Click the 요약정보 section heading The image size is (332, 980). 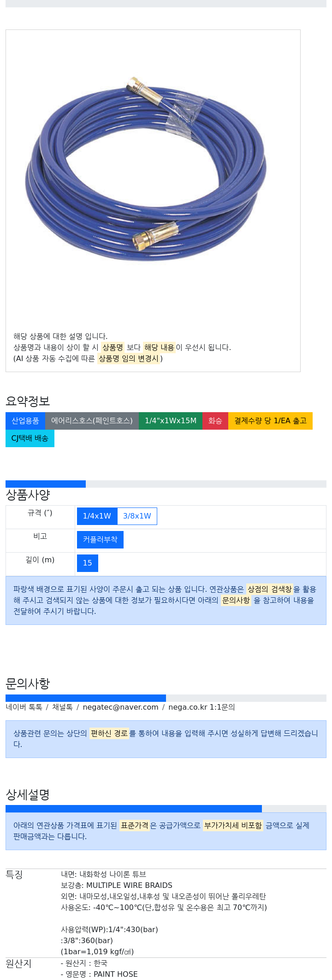[28, 401]
